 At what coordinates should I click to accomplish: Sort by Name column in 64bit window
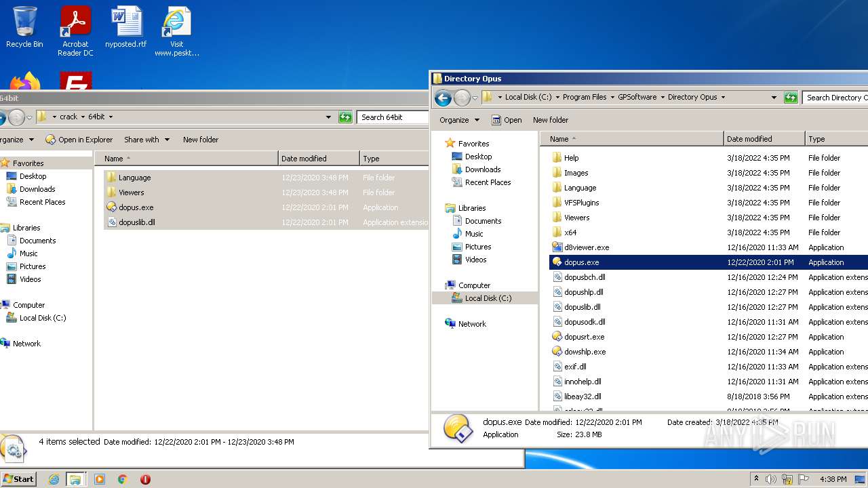tap(186, 159)
